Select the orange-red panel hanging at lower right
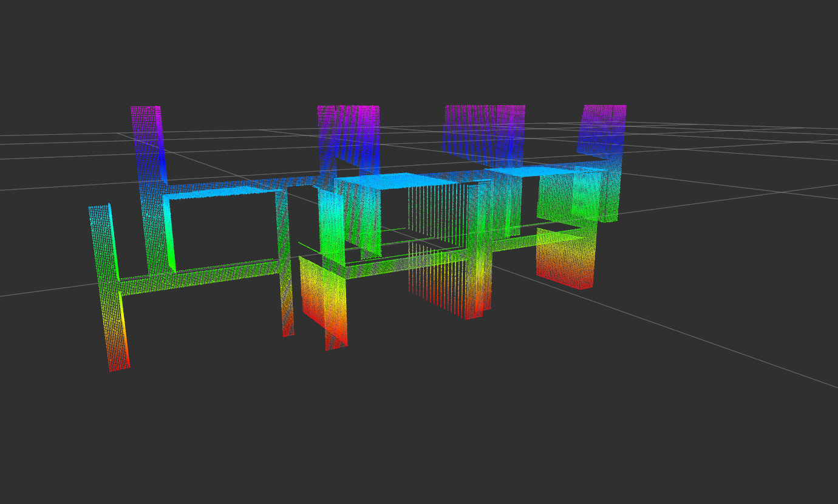 565,258
